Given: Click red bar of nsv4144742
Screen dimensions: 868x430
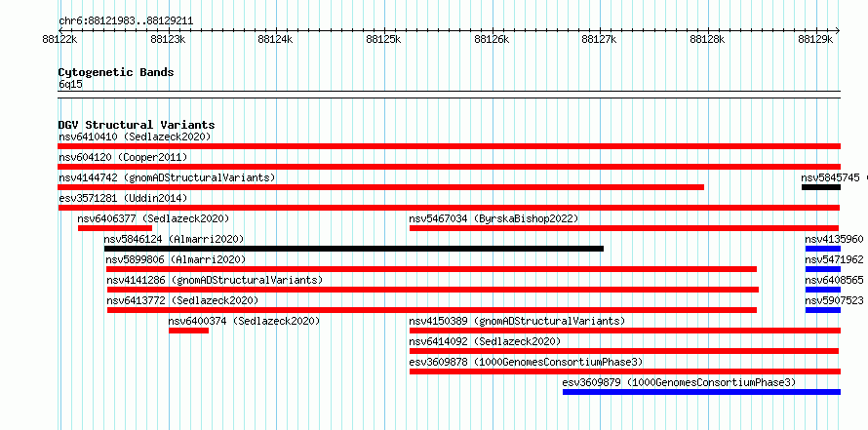Looking at the screenshot, I should click(x=381, y=187).
